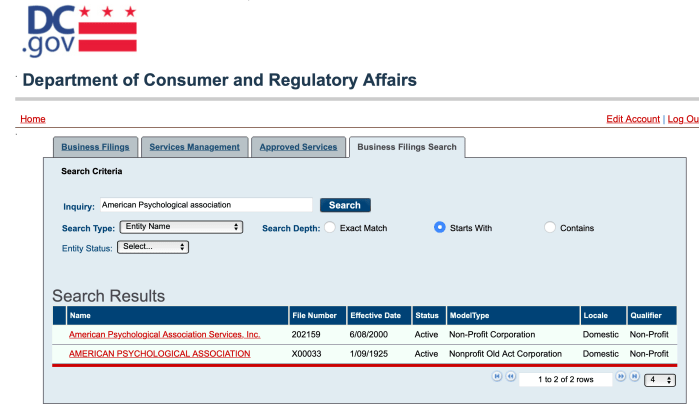The width and height of the screenshot is (699, 416).
Task: Go to first page of results
Action: [x=497, y=379]
